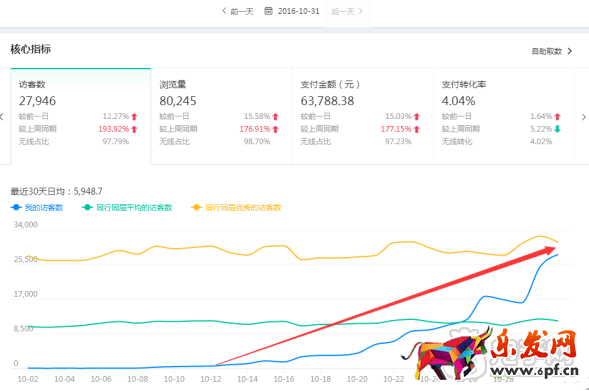The width and height of the screenshot is (589, 391).
Task: Click left carousel arrow of metric cards
Action: tap(2, 117)
